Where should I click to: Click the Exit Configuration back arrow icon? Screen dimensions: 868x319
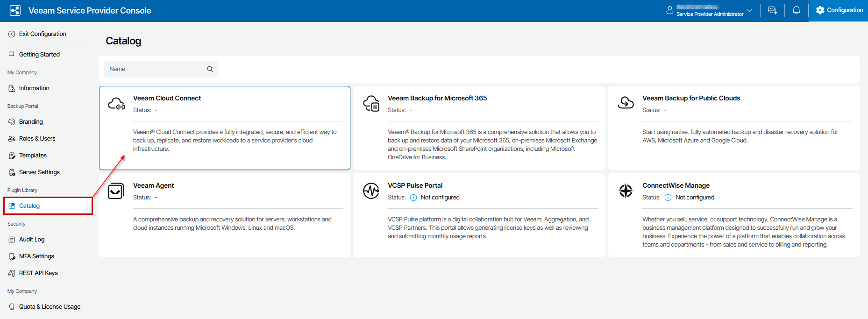tap(12, 34)
